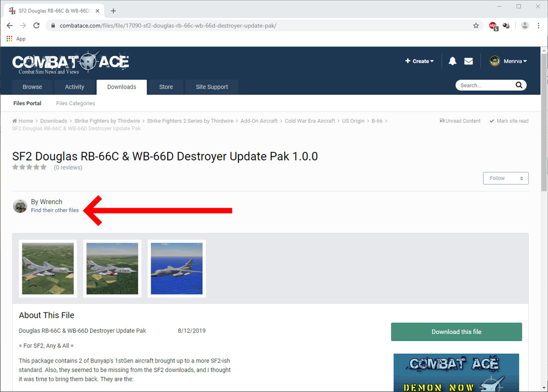
Task: Open Find their other files link
Action: [55, 210]
